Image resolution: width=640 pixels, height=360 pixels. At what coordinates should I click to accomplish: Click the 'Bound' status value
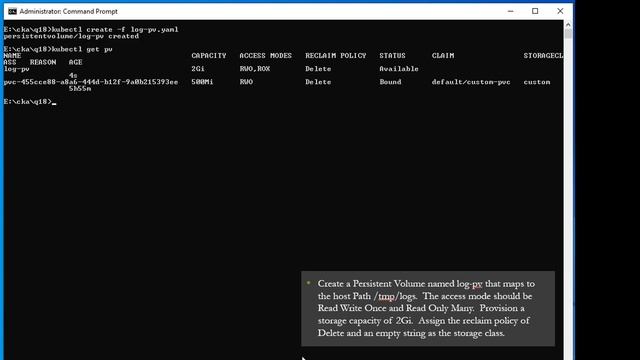390,82
